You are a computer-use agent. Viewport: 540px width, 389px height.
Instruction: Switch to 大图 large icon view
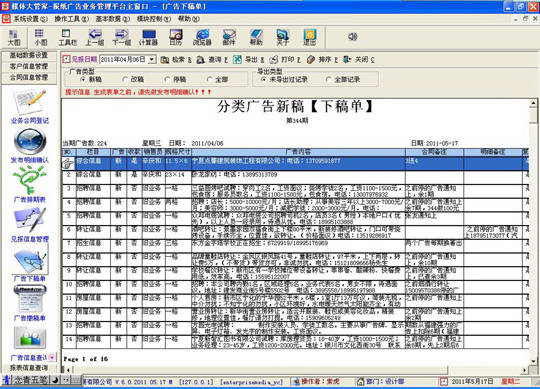(x=14, y=38)
